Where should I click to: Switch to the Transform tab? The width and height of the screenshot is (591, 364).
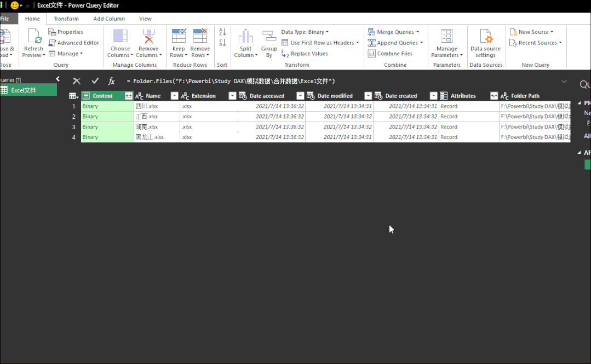(x=66, y=19)
